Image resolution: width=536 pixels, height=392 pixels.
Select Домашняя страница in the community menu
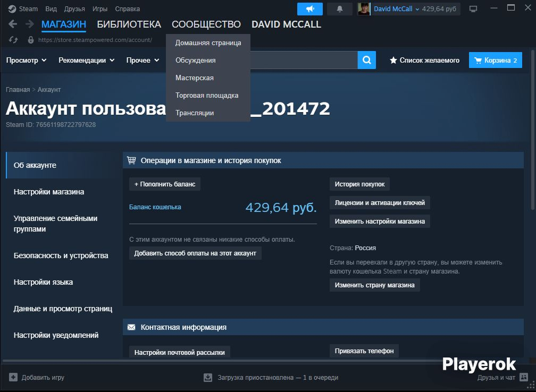coord(208,42)
